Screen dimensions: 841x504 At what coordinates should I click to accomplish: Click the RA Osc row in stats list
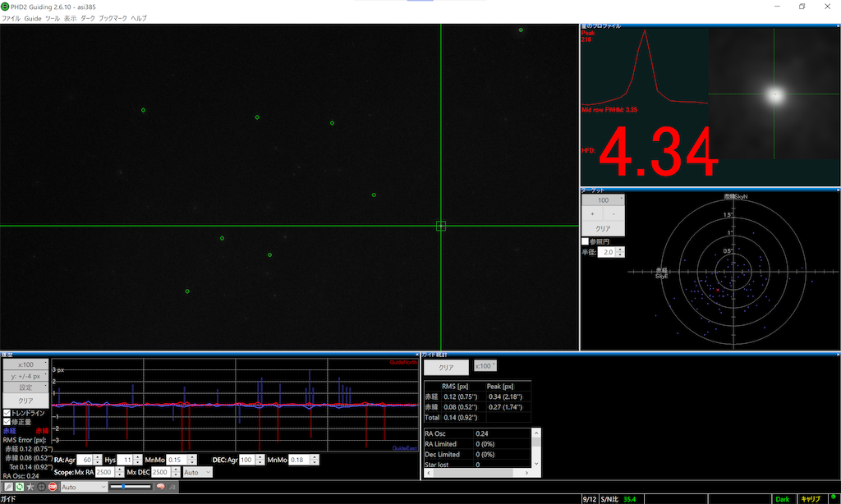477,433
